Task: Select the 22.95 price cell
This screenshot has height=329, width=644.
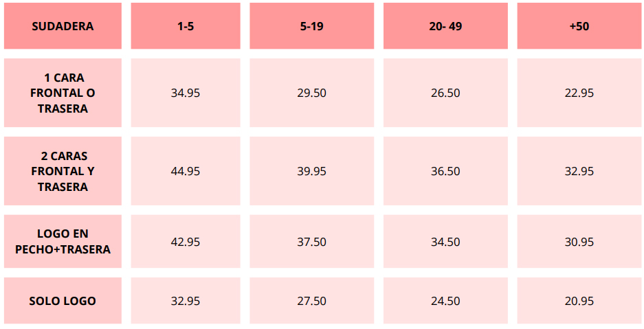Action: tap(579, 93)
